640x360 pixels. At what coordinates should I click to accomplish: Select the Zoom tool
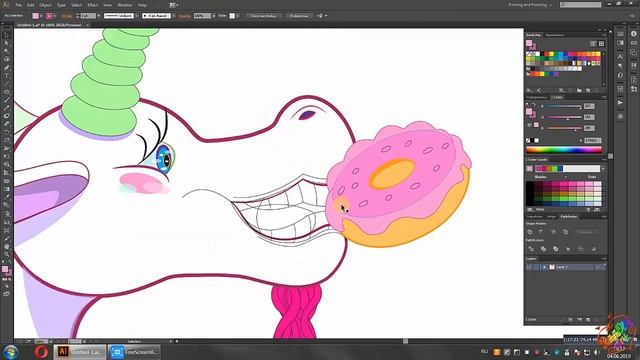7,254
